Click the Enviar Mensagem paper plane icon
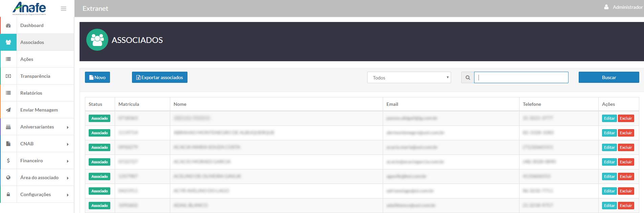 point(8,110)
